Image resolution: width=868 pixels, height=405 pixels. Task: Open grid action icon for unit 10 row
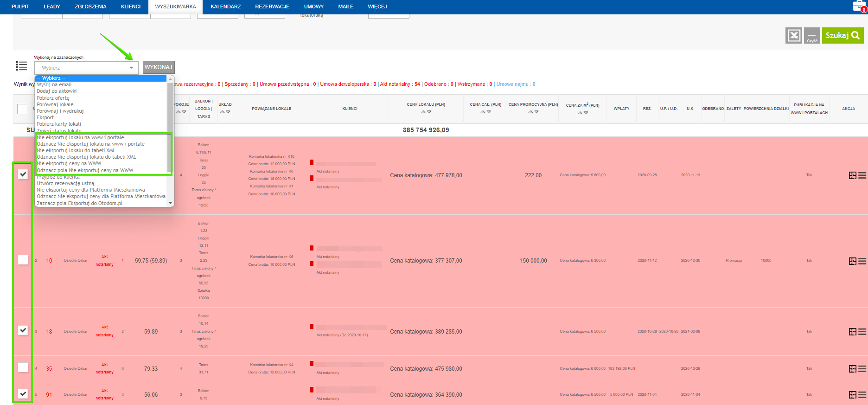tap(852, 261)
